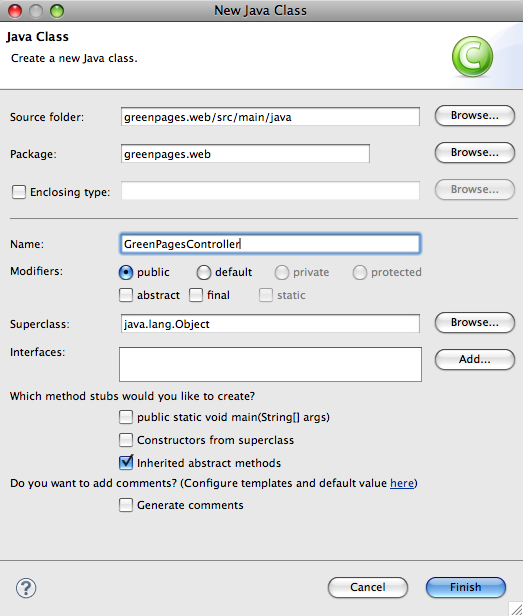The width and height of the screenshot is (523, 616).
Task: Click the help question mark icon
Action: (x=26, y=588)
